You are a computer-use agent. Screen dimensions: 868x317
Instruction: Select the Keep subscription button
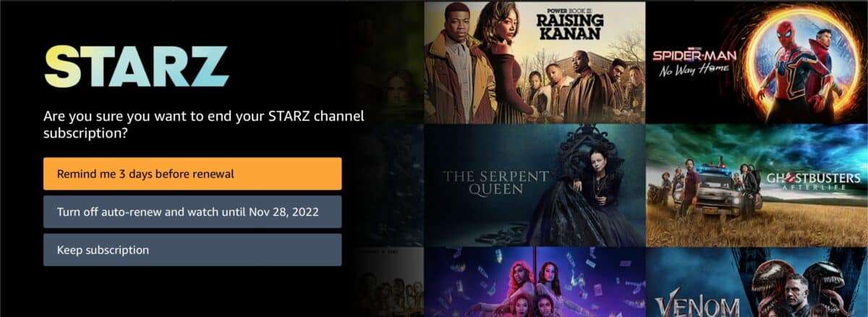192,250
